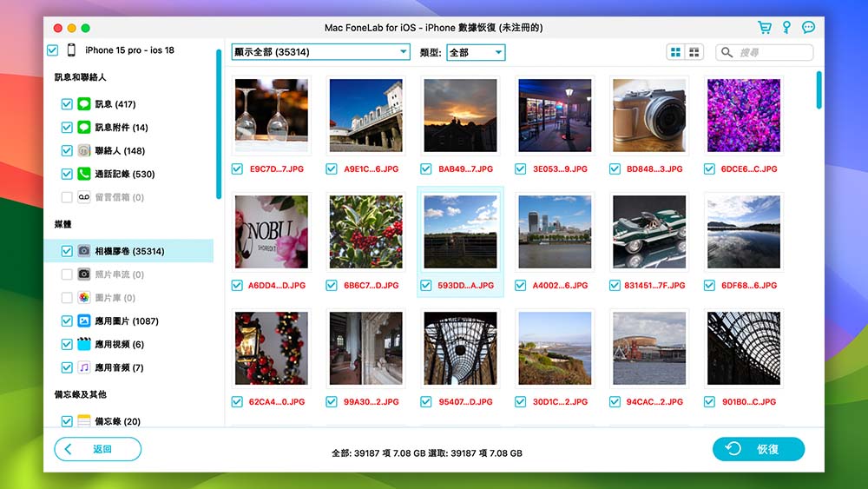This screenshot has height=489, width=868.
Task: Uncheck the 相機膠卷 (35314) checkbox
Action: click(67, 251)
